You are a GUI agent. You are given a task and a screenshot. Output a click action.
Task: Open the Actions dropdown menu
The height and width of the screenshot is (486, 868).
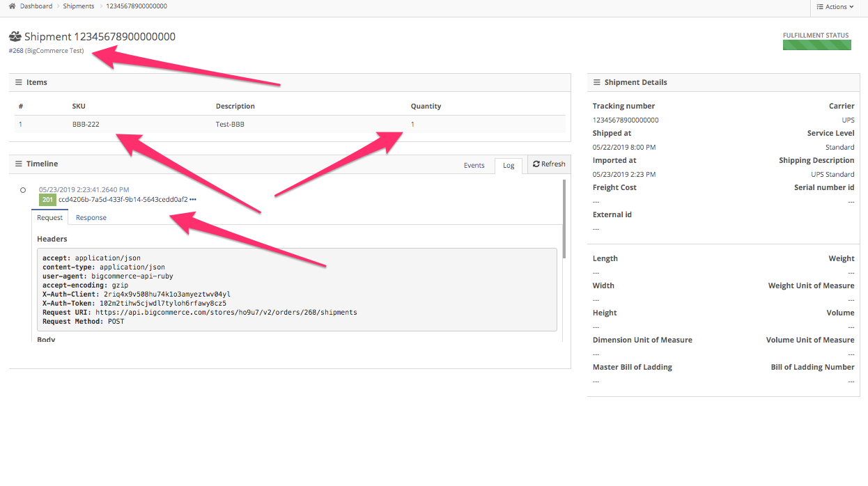pyautogui.click(x=839, y=7)
